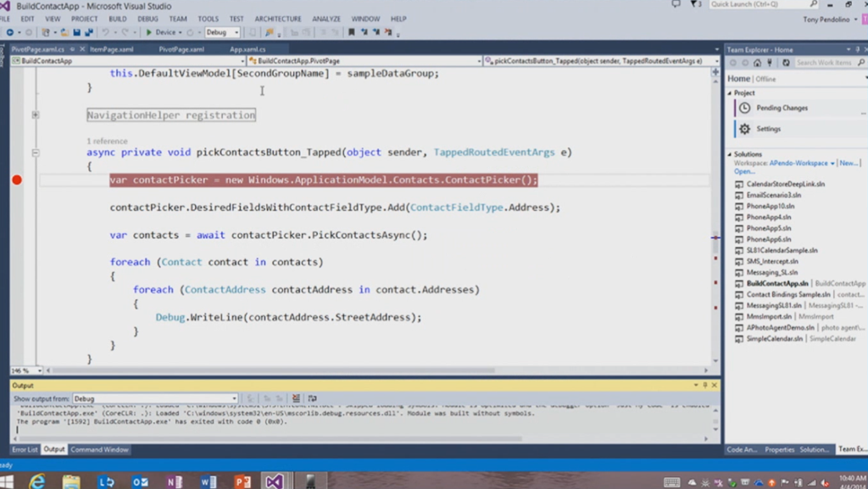Screen dimensions: 868x489
Task: Click the clear bookmarks red icon
Action: [388, 33]
